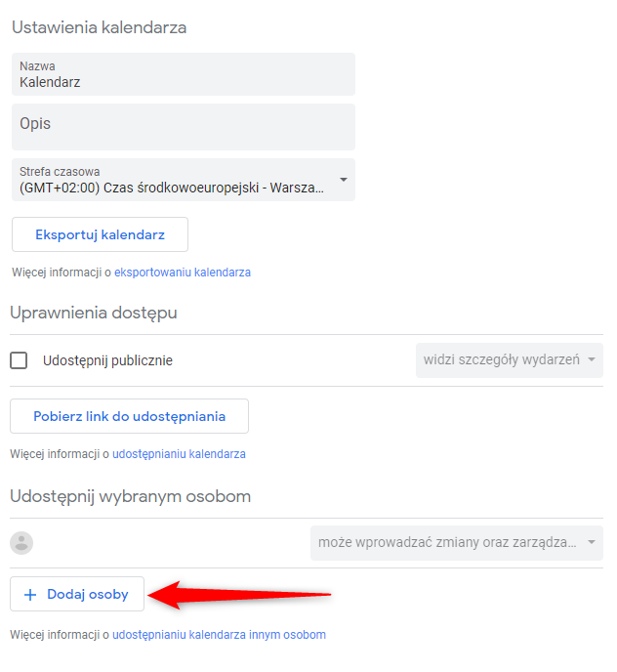
Task: Click the arrow icon on the Strefa czasowa field
Action: (x=344, y=180)
